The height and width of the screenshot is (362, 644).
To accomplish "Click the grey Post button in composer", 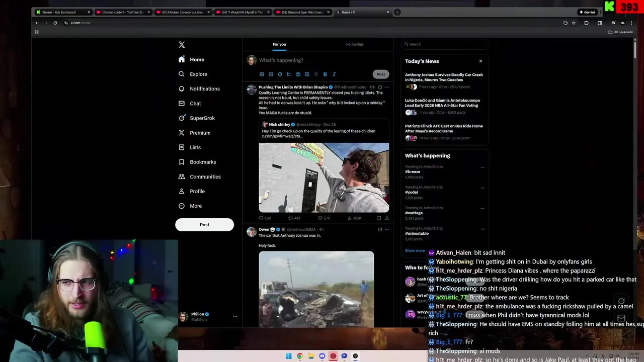I will tap(381, 74).
